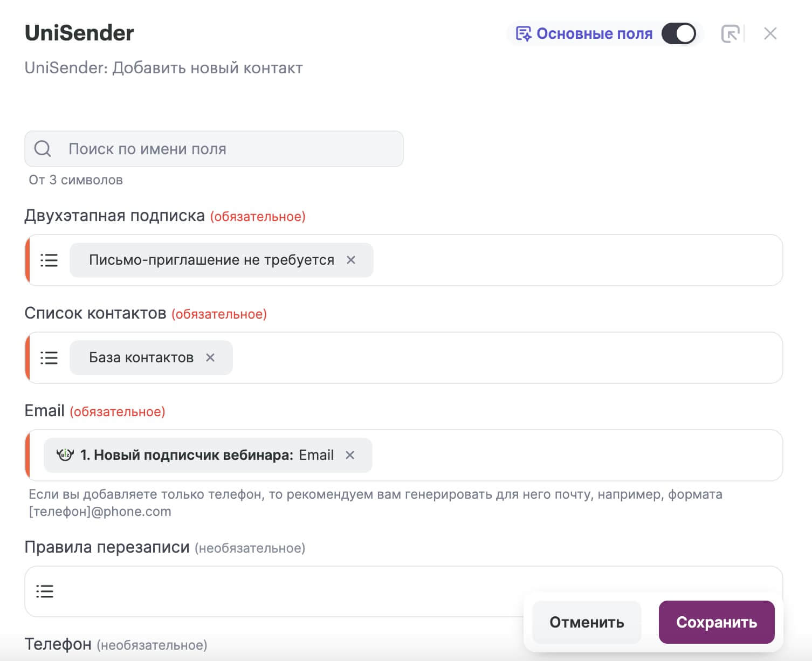Click the Основные поля sparkle icon
The image size is (812, 661).
point(523,33)
